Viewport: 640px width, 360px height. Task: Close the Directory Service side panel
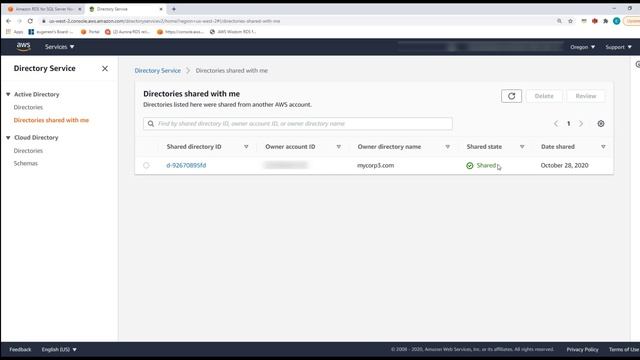point(105,69)
